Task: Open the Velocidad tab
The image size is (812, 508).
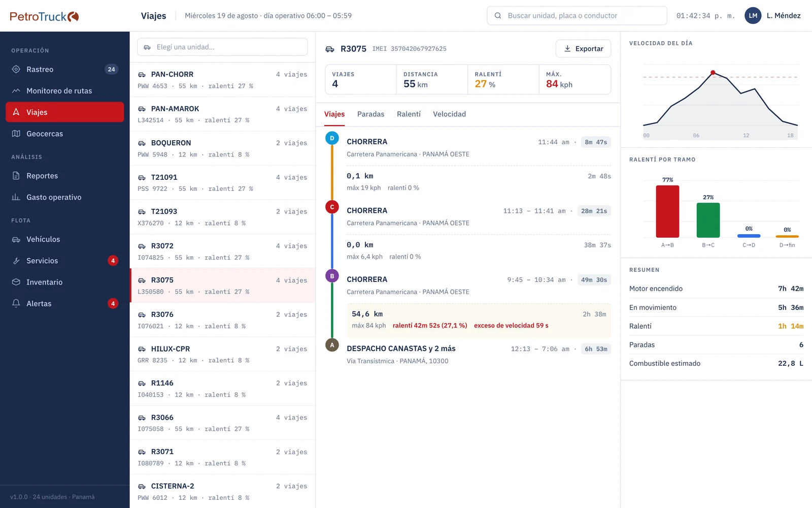Action: 449,114
